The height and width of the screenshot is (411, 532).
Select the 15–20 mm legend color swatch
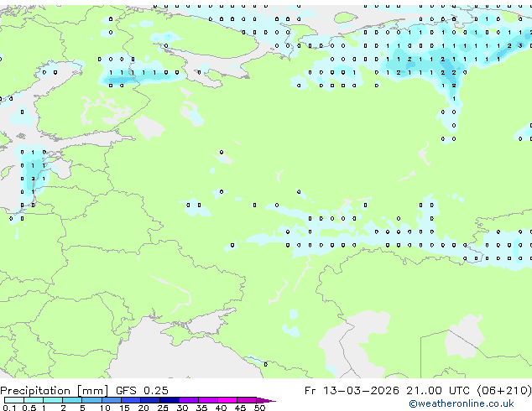pos(131,400)
